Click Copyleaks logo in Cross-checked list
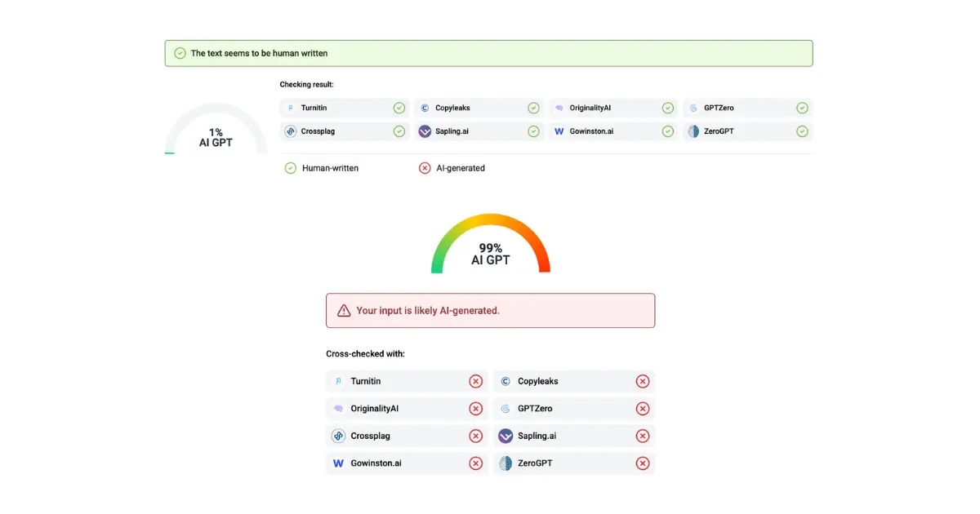Viewport: 980px width, 514px height. pos(506,381)
